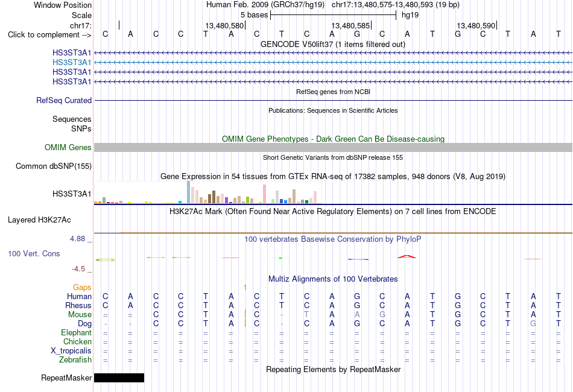Click the red PhyloP conservation peak

(x=407, y=256)
